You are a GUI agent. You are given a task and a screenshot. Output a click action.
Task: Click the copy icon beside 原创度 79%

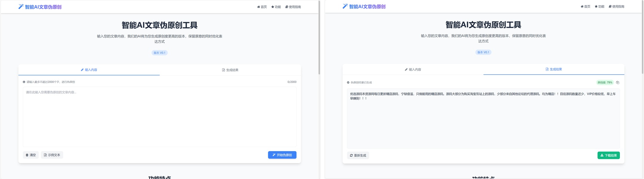[x=618, y=83]
